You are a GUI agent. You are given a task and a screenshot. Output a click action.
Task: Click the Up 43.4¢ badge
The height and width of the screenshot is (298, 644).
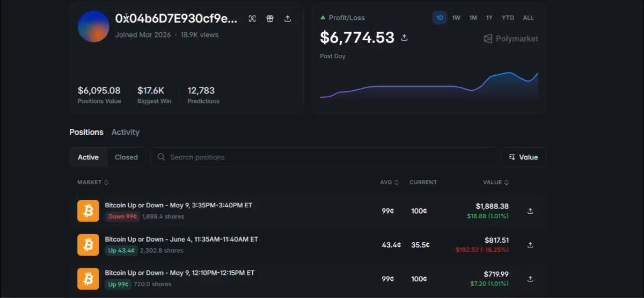tap(121, 251)
